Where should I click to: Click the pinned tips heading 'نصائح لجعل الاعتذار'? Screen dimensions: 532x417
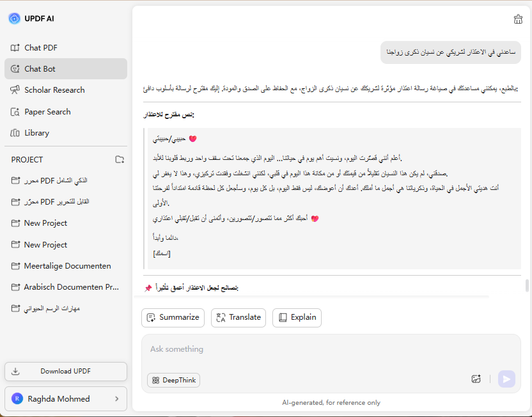pos(196,288)
